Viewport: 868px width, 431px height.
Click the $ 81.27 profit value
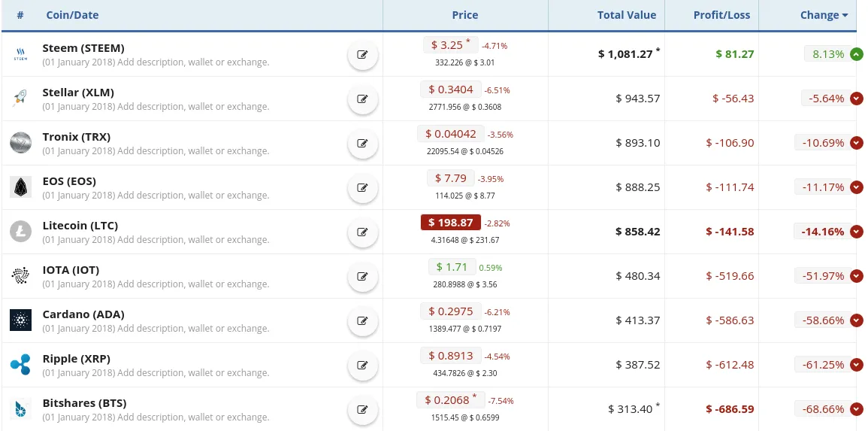(x=734, y=54)
